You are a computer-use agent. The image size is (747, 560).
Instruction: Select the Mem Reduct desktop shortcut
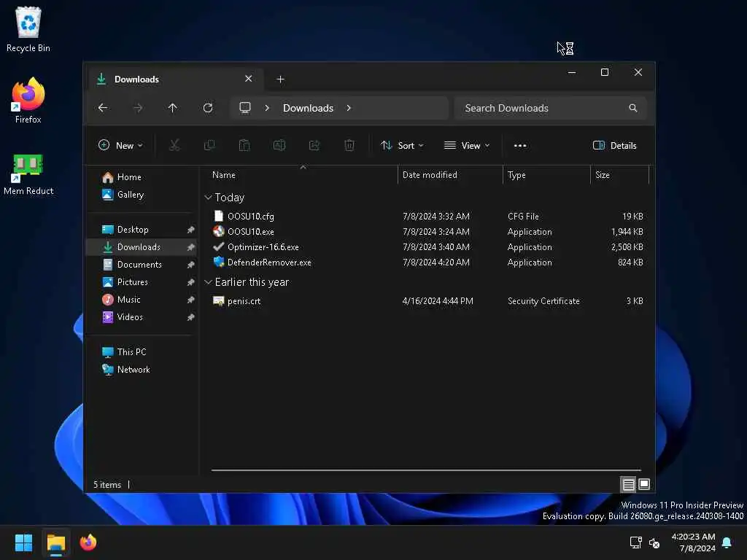click(28, 174)
